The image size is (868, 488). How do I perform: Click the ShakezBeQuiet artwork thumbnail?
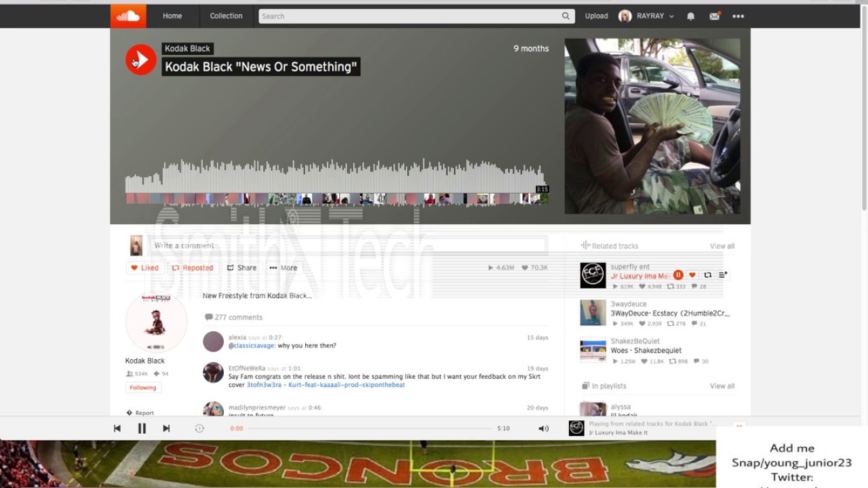click(593, 350)
